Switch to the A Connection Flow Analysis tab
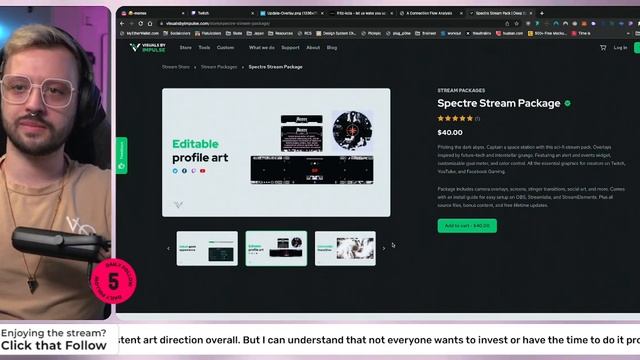640x360 pixels. point(431,13)
